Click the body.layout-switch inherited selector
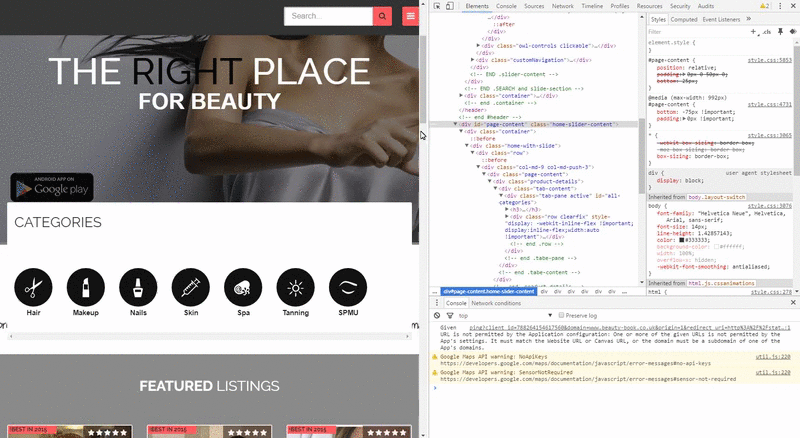Screen dimensions: 800x438 716,197
